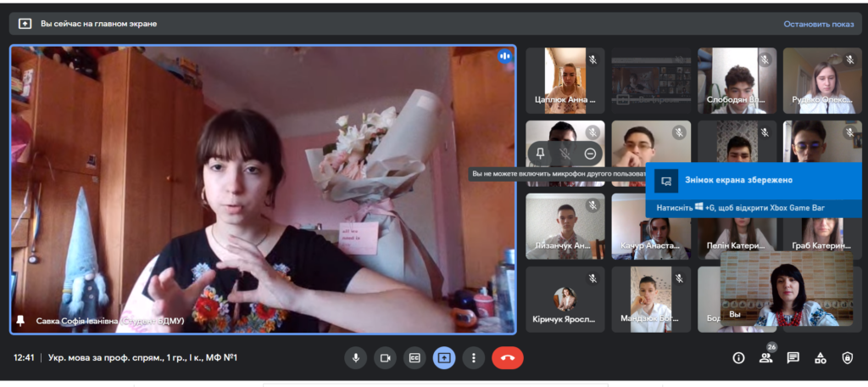Remove the hovered participant using the minus icon
The image size is (868, 387).
pyautogui.click(x=590, y=154)
